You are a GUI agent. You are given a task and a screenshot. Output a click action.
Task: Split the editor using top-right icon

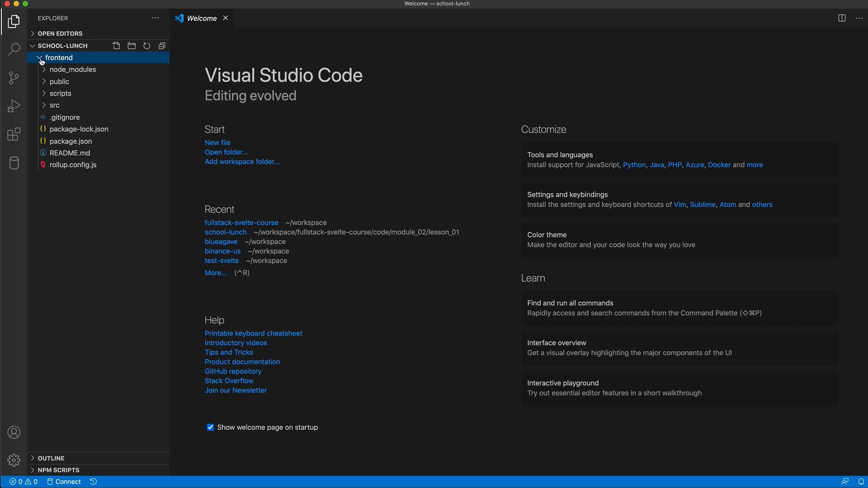pos(842,18)
